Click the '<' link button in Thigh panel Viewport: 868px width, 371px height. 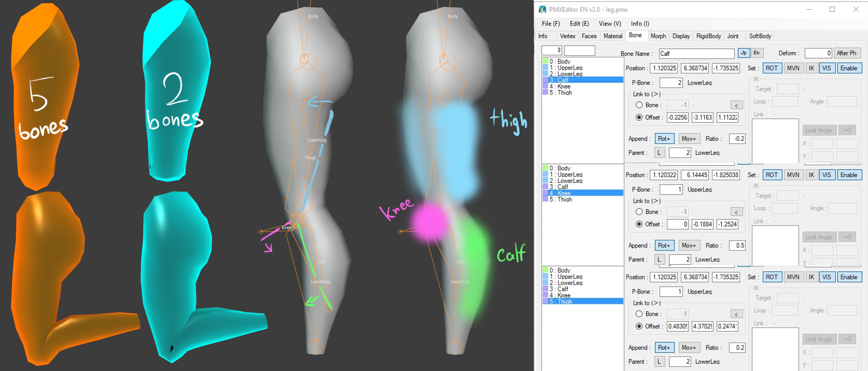pyautogui.click(x=736, y=314)
